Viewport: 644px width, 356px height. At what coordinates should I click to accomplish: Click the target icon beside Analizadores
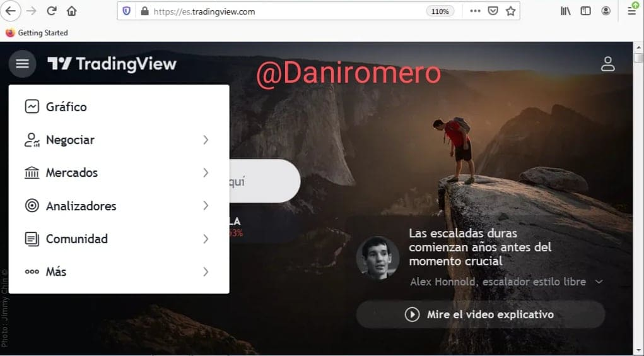coord(32,206)
